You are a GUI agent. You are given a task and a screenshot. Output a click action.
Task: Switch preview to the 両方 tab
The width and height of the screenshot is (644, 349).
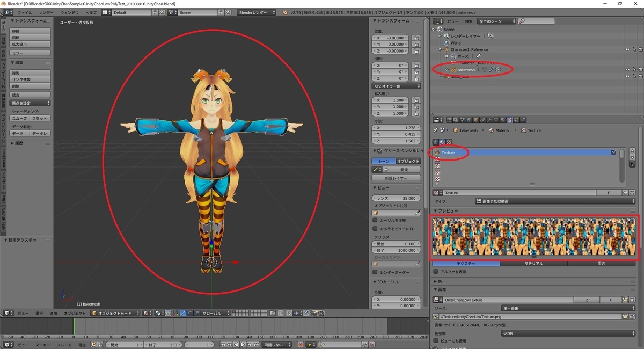601,264
